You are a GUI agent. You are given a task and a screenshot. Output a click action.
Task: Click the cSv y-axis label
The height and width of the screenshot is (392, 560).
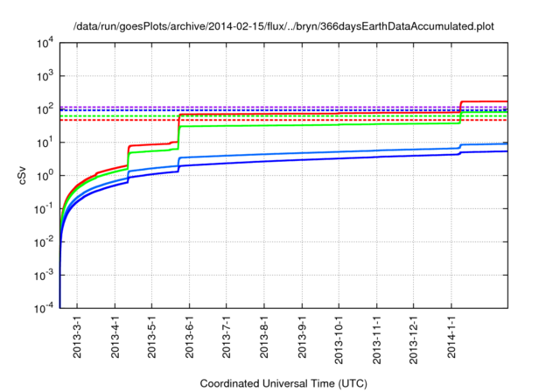point(22,175)
